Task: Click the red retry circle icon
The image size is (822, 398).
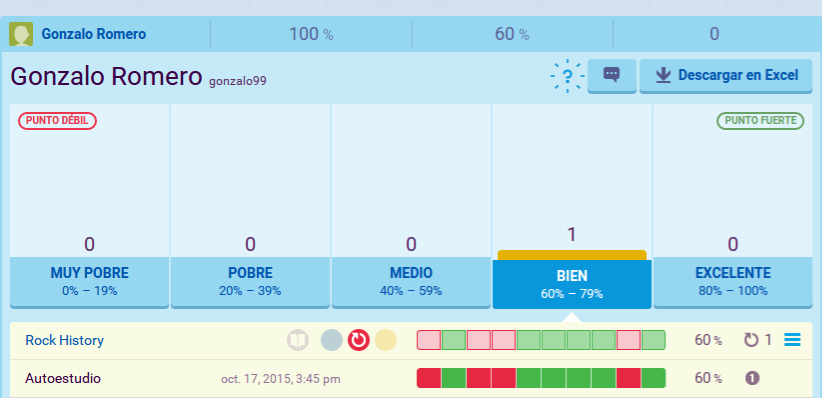Action: point(359,340)
